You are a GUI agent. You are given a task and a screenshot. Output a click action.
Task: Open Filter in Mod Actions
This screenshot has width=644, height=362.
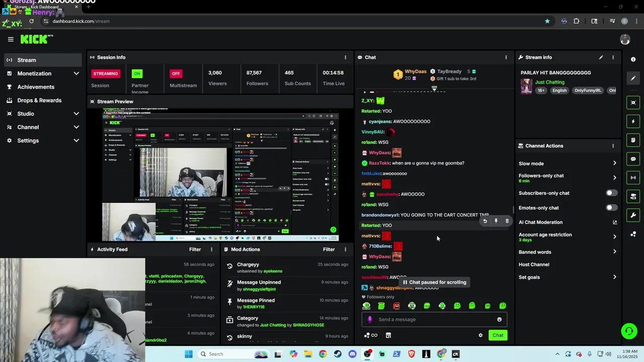point(329,249)
